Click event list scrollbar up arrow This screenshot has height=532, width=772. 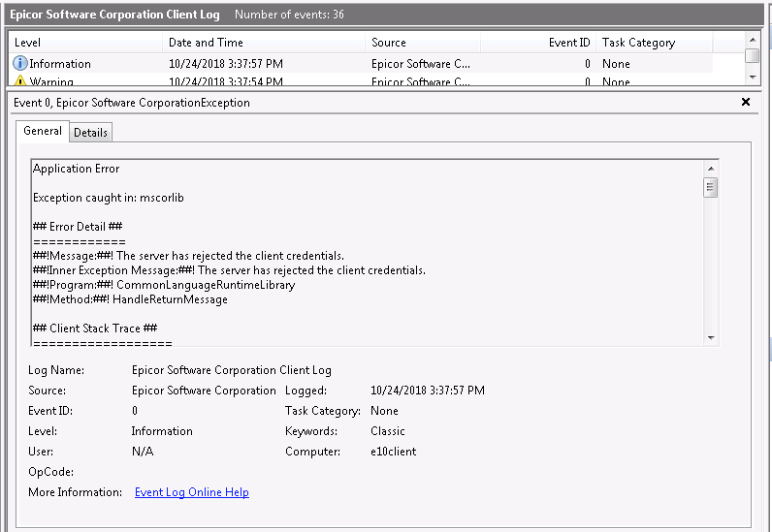pyautogui.click(x=752, y=40)
